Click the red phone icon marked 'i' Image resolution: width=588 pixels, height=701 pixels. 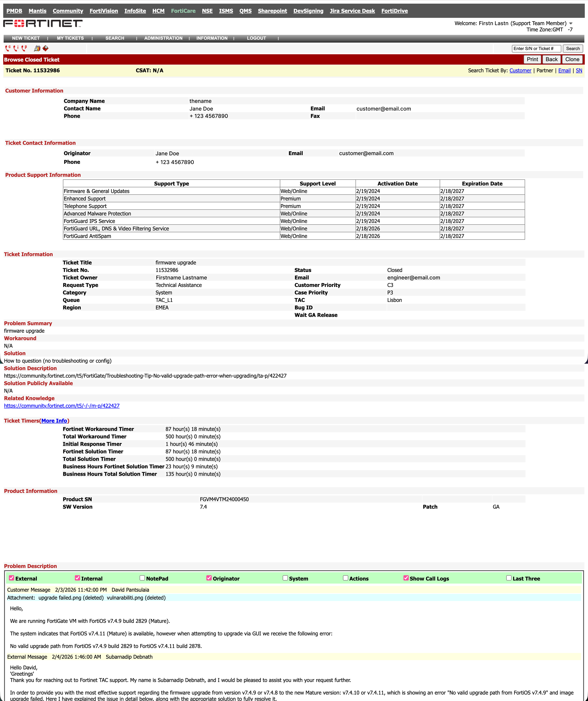coord(16,48)
